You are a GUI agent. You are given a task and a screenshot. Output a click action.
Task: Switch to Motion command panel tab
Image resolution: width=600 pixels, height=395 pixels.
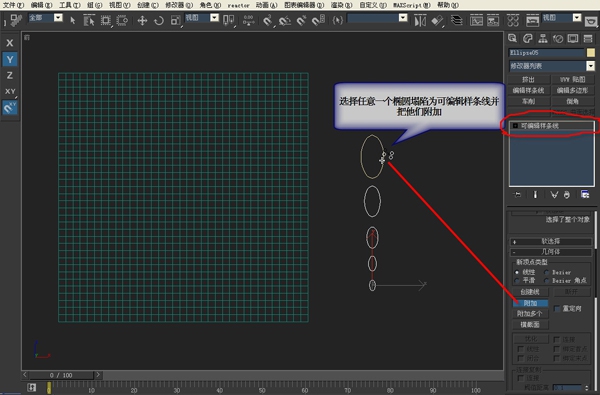pyautogui.click(x=558, y=38)
